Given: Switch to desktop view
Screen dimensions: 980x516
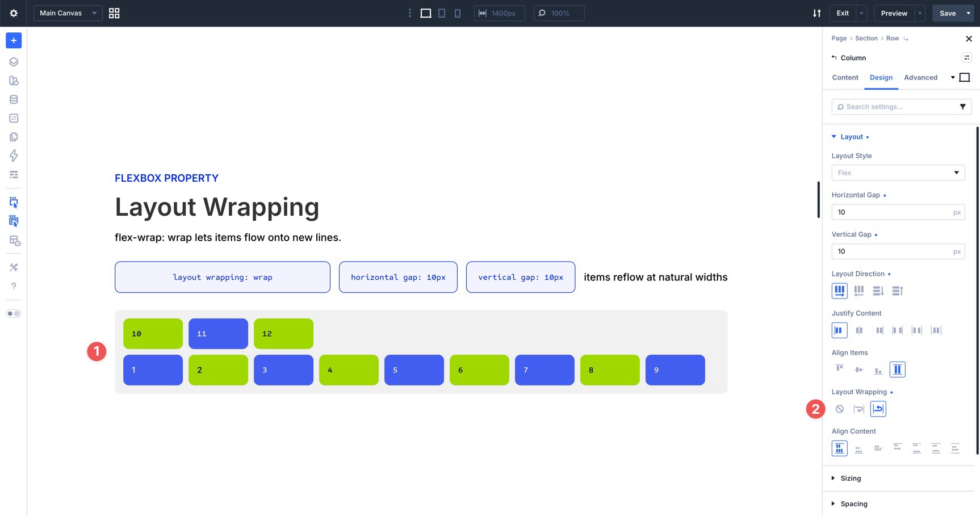Looking at the screenshot, I should [426, 13].
